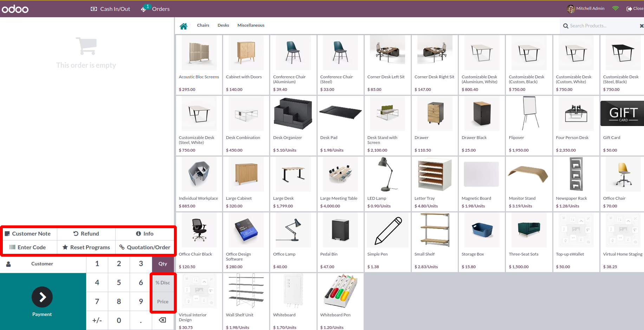Select the Miscellaneous category
Screen dimensions: 644x330
tap(251, 25)
